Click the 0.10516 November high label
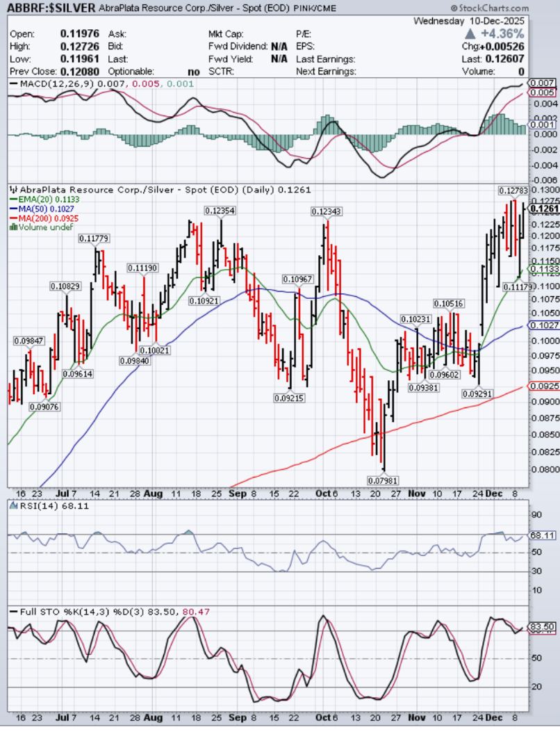The height and width of the screenshot is (732, 560). coord(448,304)
